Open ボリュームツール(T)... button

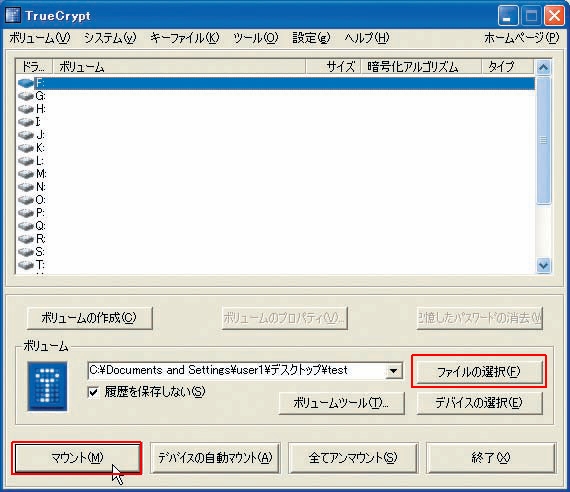341,403
